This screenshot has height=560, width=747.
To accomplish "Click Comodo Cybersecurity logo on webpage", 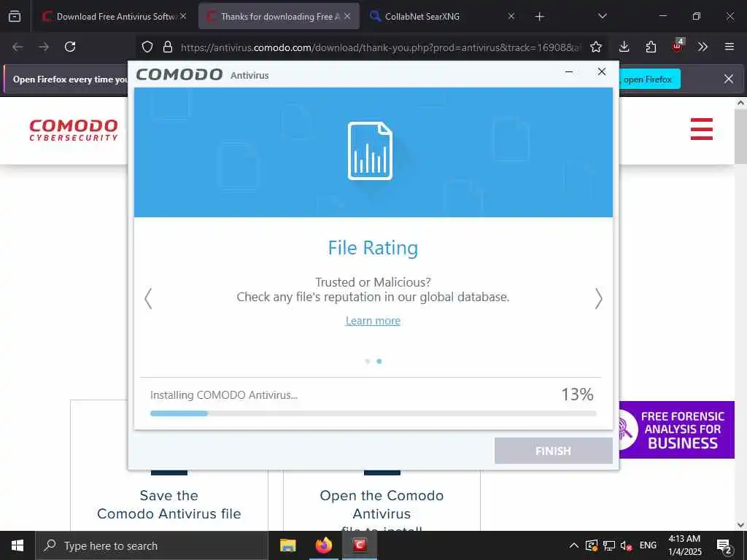I will click(x=74, y=130).
